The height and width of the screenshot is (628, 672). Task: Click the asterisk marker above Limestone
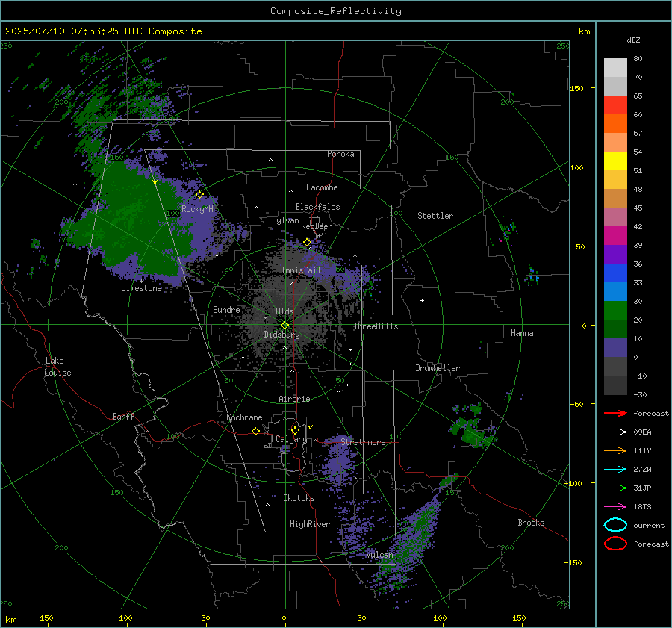pos(141,282)
